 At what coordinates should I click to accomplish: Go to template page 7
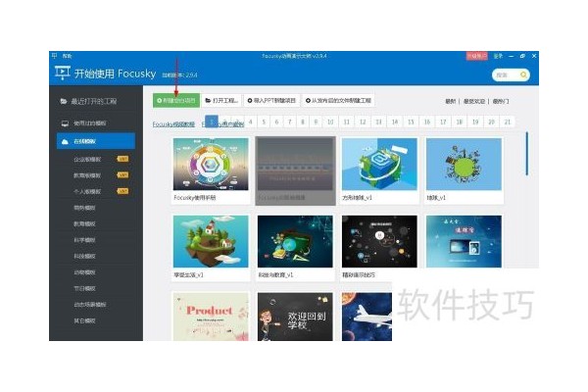click(x=289, y=122)
